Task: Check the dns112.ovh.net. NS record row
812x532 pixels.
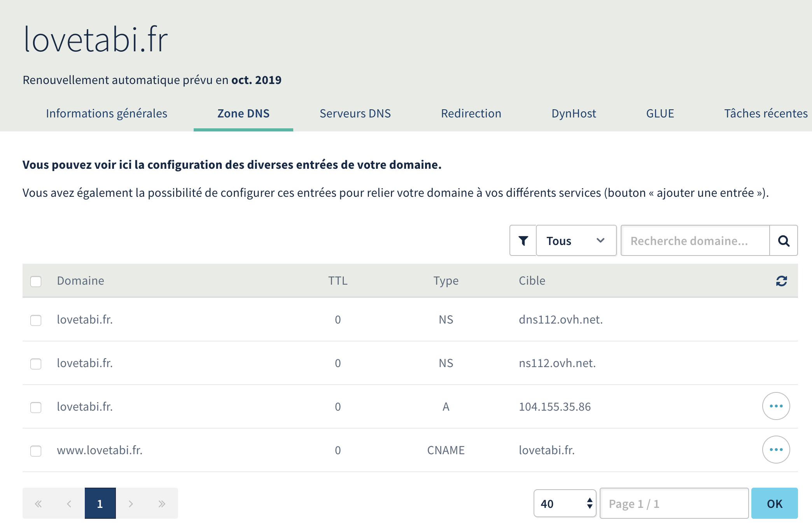Action: coord(36,320)
